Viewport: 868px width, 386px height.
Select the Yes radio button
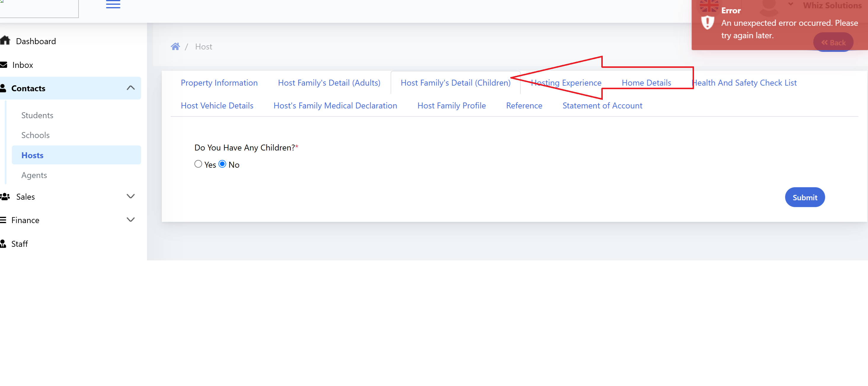pos(198,164)
